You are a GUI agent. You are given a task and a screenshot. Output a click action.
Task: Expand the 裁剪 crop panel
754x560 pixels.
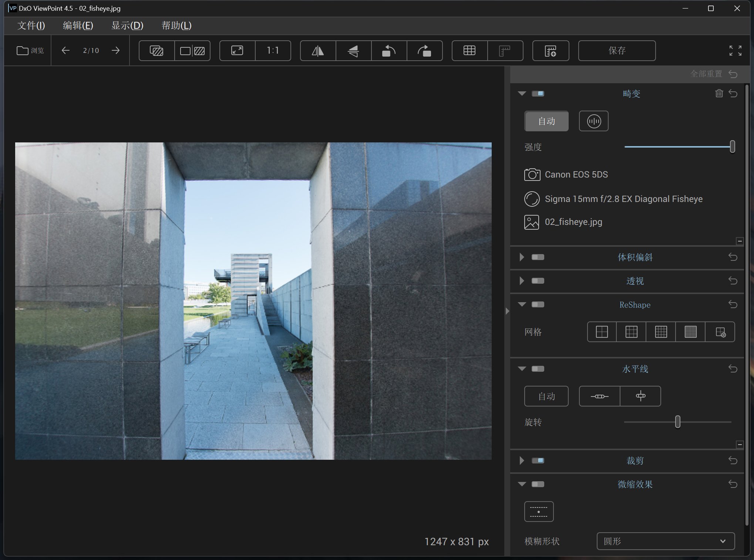(522, 461)
